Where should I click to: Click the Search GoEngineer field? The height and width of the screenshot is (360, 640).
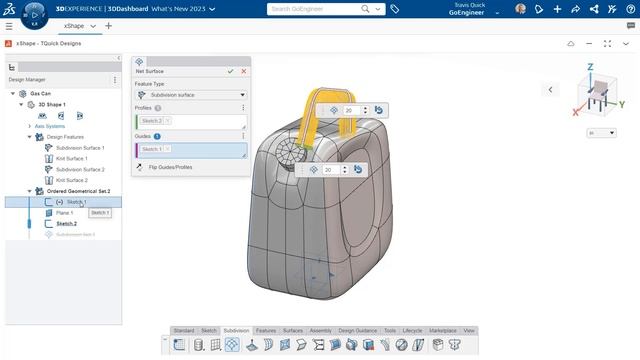[314, 9]
